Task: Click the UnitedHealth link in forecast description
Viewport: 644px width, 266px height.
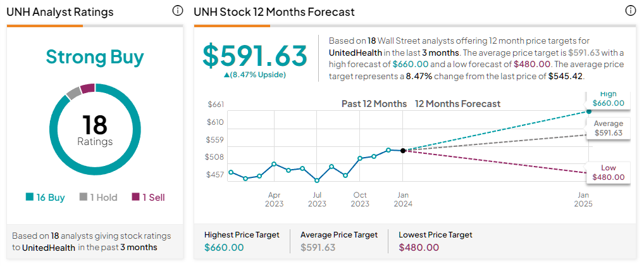Action: [354, 53]
